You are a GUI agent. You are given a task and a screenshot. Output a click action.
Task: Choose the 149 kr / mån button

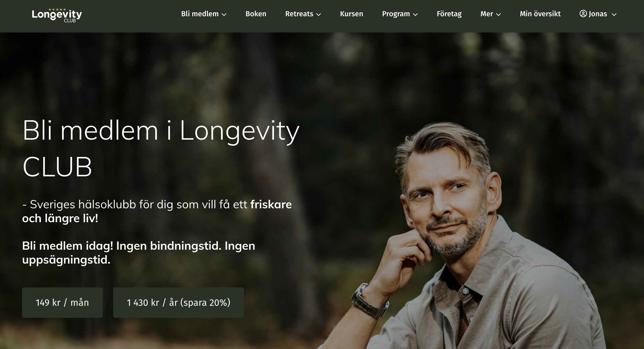coord(62,303)
